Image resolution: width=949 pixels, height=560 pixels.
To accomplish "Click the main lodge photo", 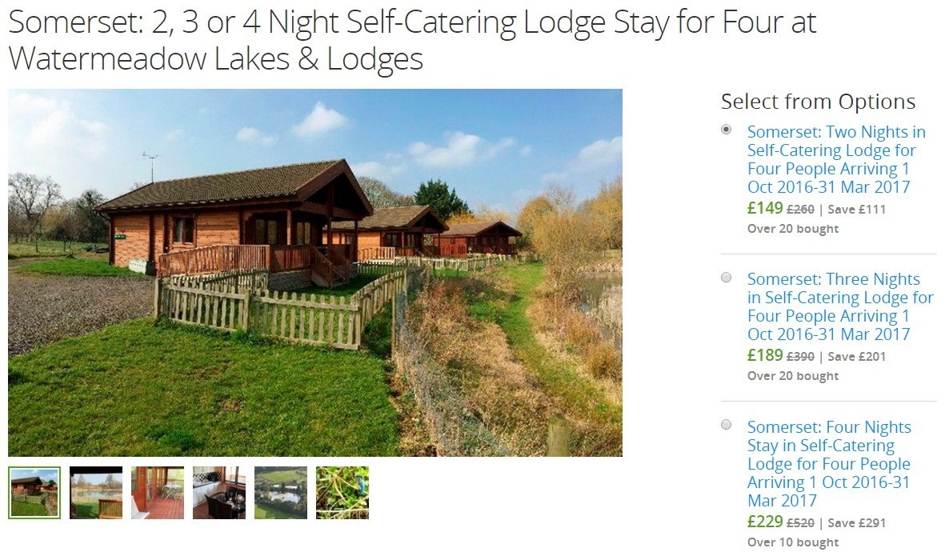I will 315,273.
